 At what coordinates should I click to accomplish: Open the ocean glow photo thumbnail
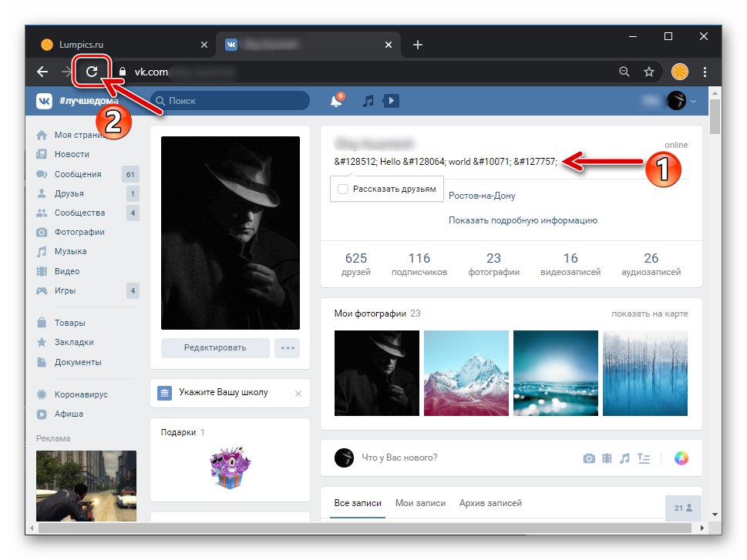pos(556,374)
